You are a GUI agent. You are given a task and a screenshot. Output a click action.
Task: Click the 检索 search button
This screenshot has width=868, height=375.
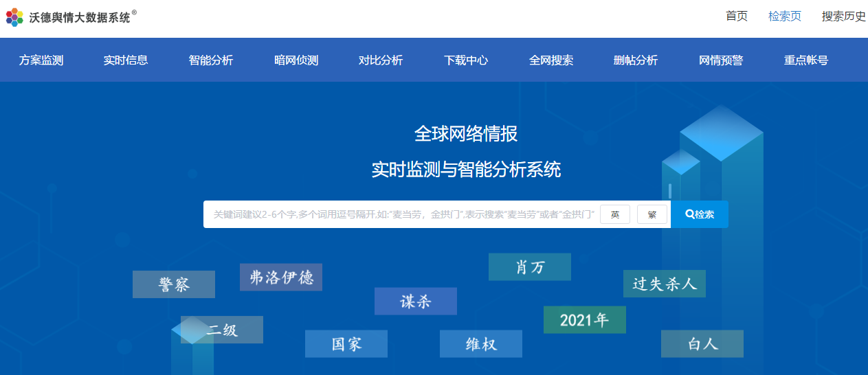pyautogui.click(x=700, y=214)
